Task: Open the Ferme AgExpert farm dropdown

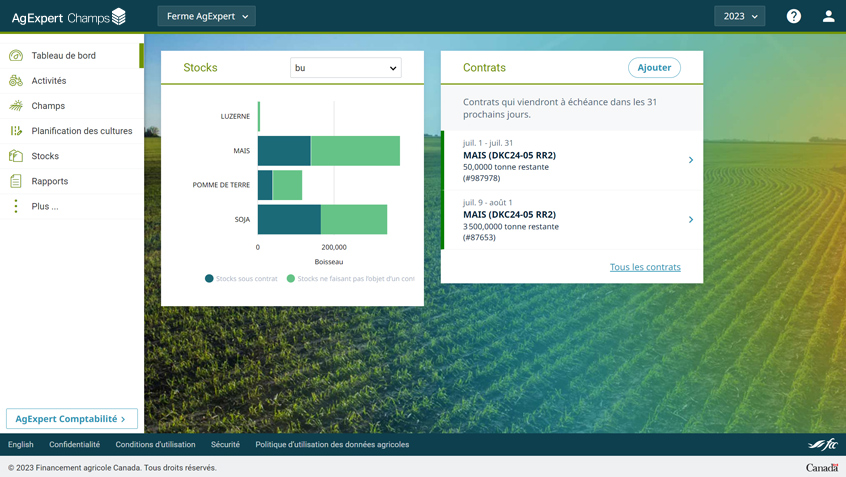Action: tap(207, 16)
